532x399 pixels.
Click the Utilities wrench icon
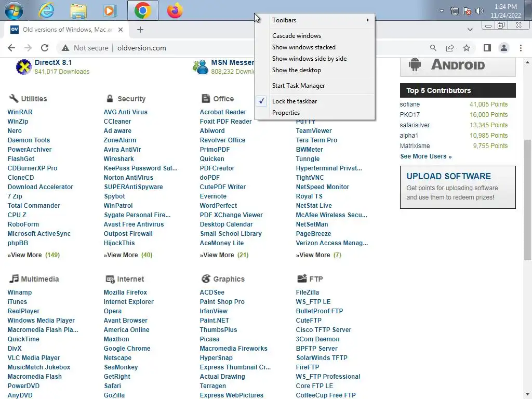pos(14,98)
